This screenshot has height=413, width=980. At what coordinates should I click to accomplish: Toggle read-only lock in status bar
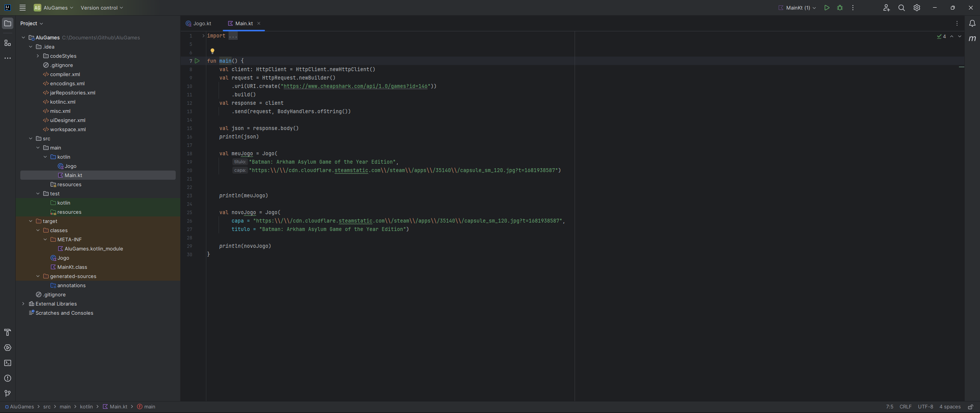pyautogui.click(x=970, y=407)
